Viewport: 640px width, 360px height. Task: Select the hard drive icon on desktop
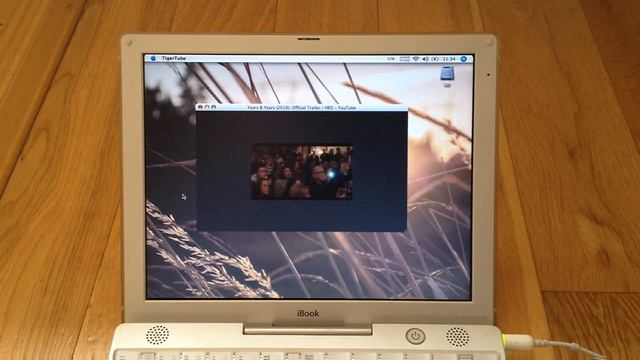(447, 74)
